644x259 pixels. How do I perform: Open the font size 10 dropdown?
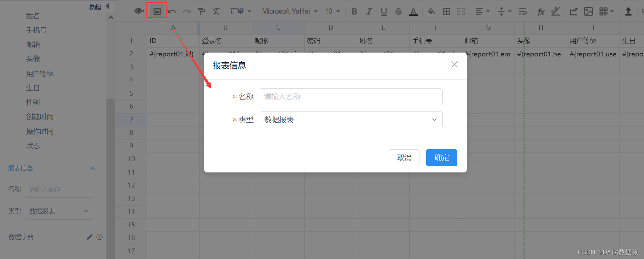332,12
